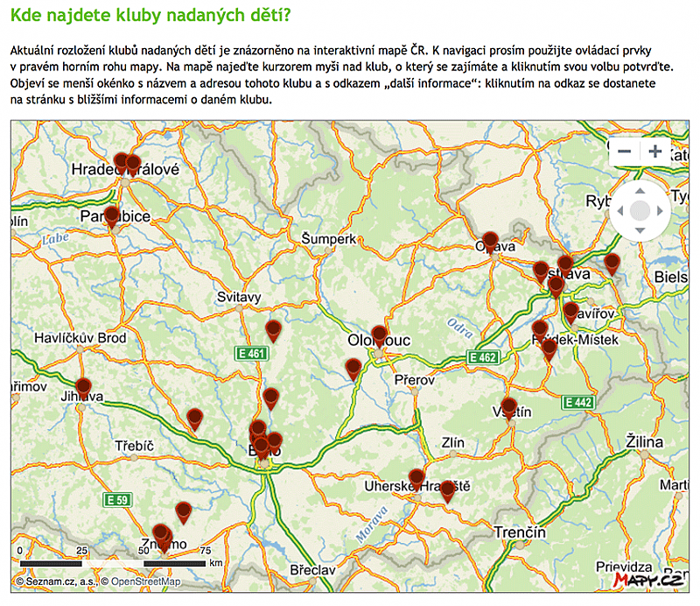Select the club marker at Olomouc
Image resolution: width=700 pixels, height=606 pixels.
pos(379,333)
